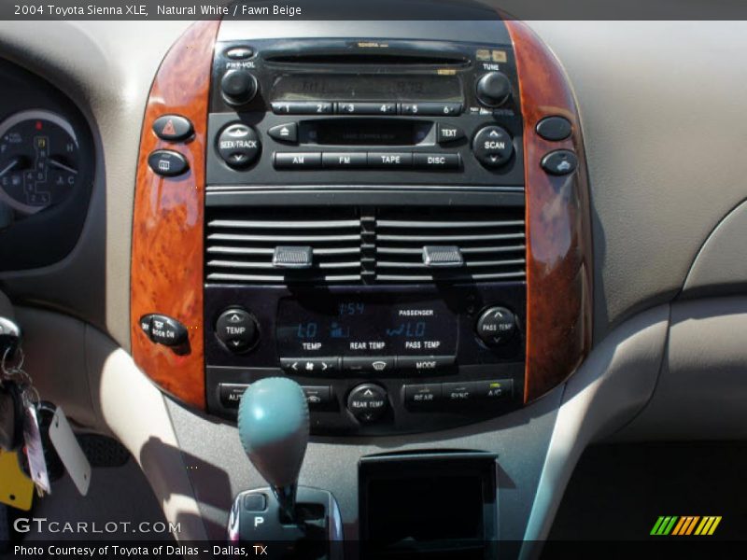Push the climate MODE button
This screenshot has height=560, width=747.
coord(426,365)
